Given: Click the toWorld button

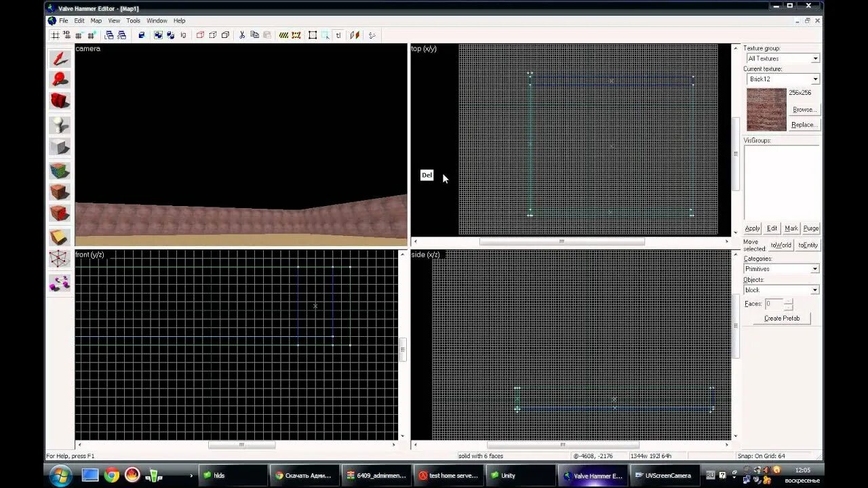Looking at the screenshot, I should (x=781, y=245).
